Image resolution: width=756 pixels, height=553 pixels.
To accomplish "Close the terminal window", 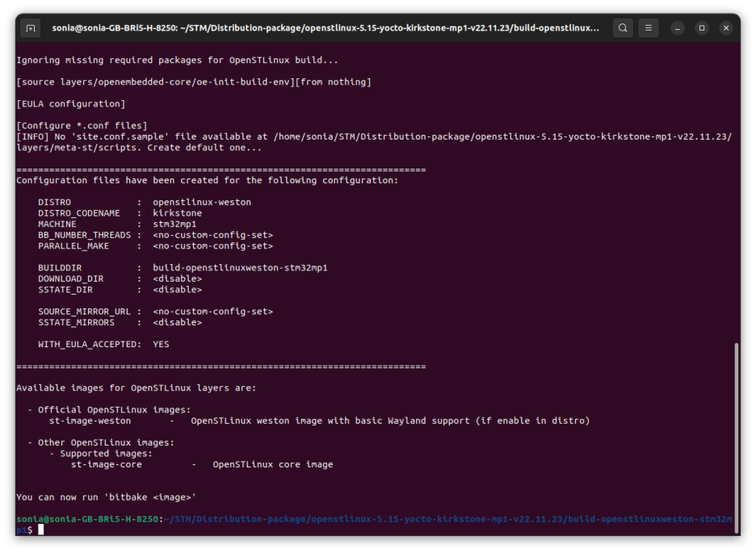I will click(x=725, y=28).
